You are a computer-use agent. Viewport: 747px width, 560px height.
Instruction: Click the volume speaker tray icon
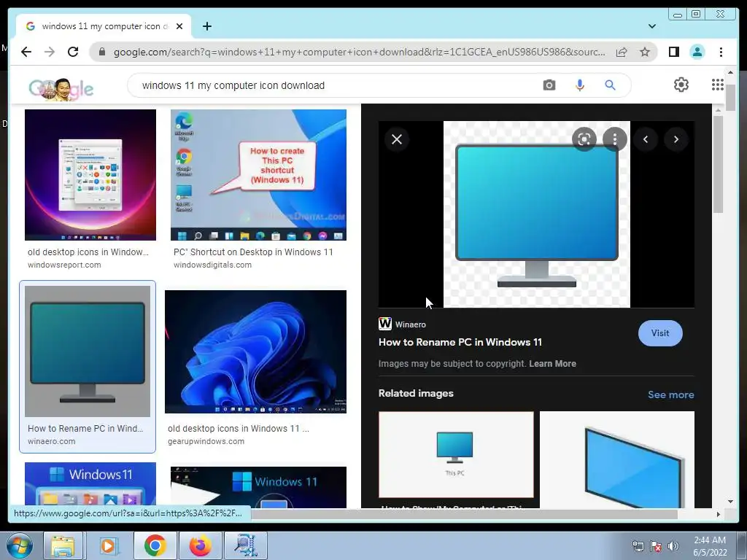(x=673, y=546)
